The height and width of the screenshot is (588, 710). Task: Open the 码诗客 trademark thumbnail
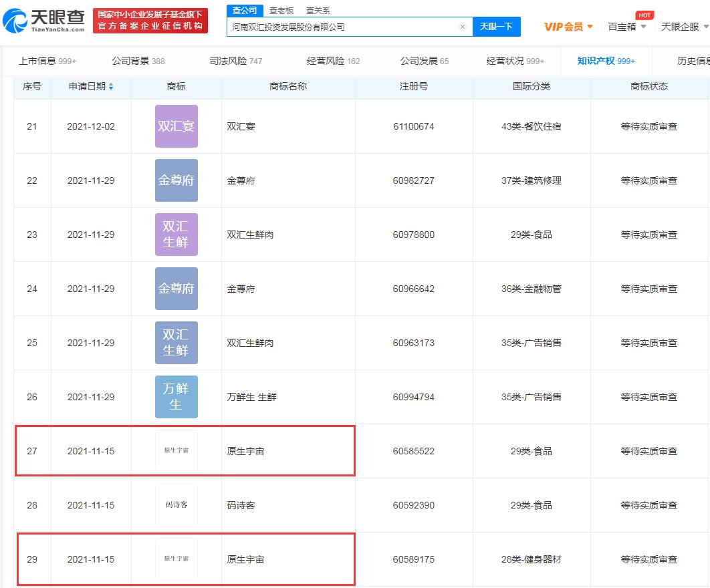[176, 504]
